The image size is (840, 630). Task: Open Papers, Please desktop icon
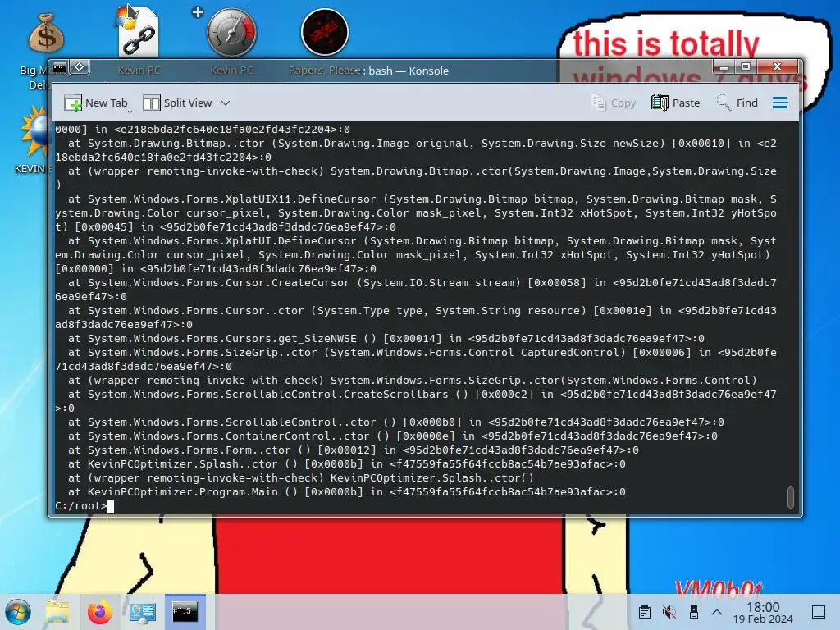325,32
